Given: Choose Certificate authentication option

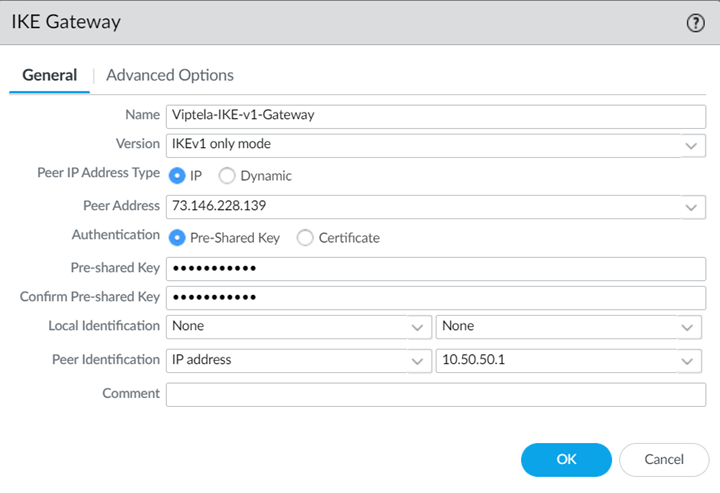Looking at the screenshot, I should point(305,238).
